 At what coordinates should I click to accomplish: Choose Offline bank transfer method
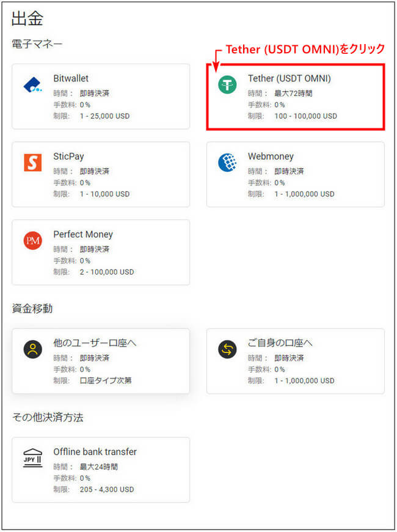click(x=101, y=470)
